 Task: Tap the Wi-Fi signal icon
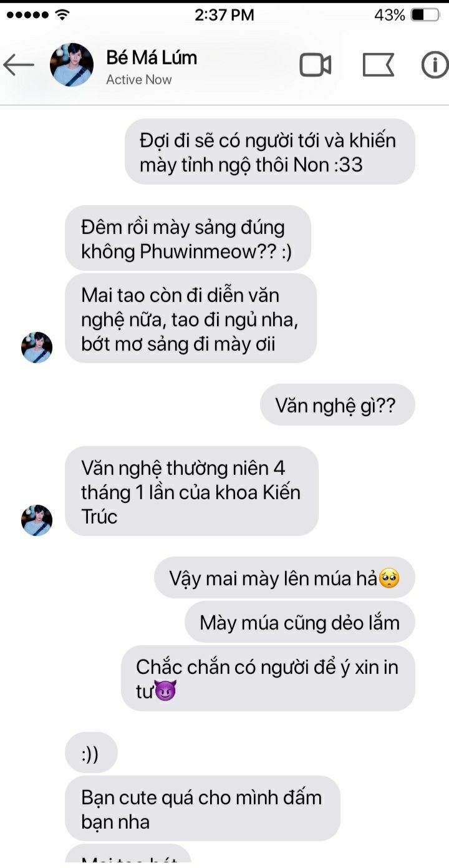click(62, 15)
